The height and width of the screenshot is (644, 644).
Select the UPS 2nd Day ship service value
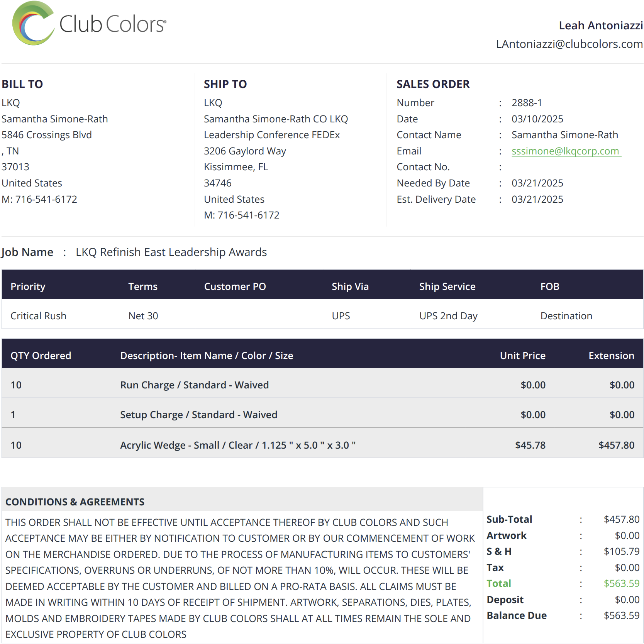tap(448, 316)
